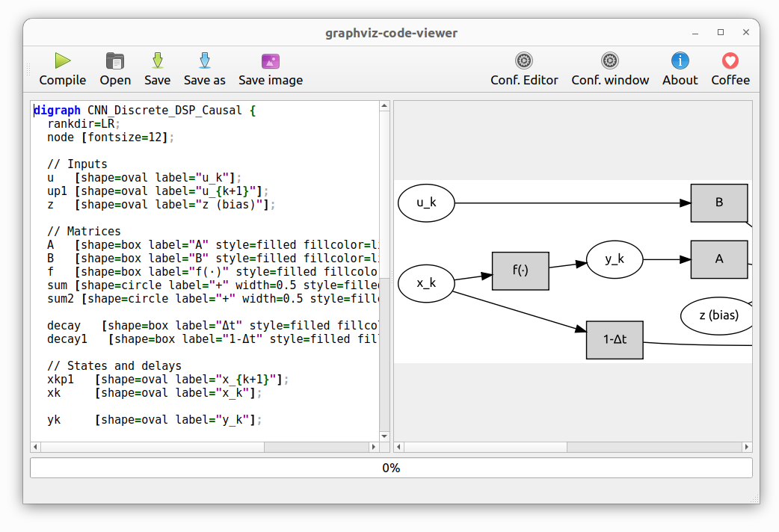Select the B node in the graph preview
Viewport: 779px width, 532px height.
pos(718,202)
